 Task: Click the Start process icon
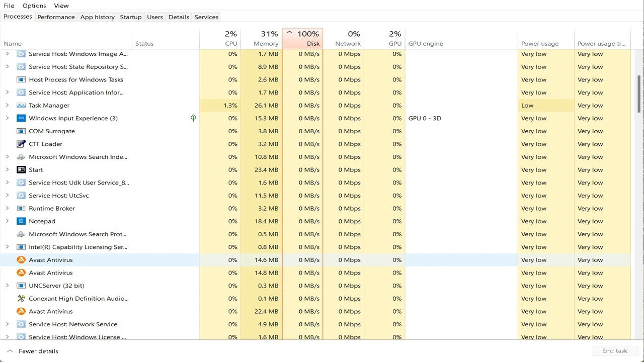(x=21, y=170)
